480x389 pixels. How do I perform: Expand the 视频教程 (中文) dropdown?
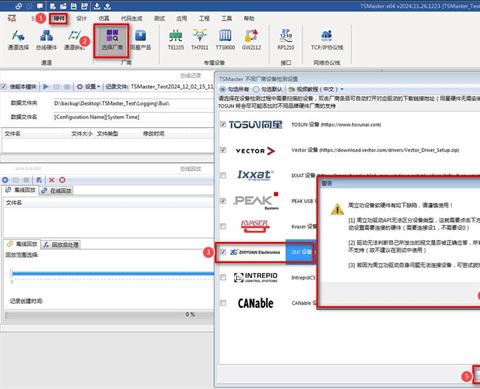[316, 89]
